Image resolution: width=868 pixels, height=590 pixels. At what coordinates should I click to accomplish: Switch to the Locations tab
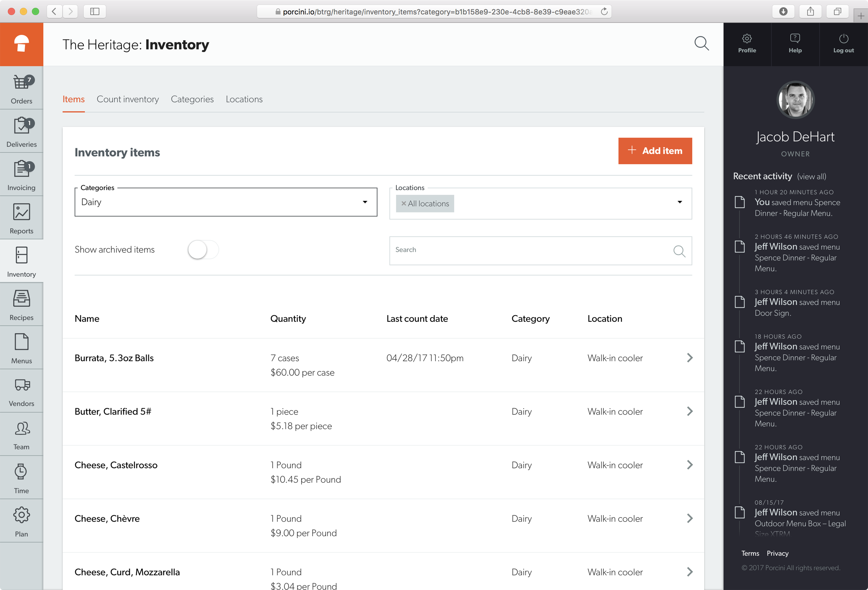(x=244, y=99)
